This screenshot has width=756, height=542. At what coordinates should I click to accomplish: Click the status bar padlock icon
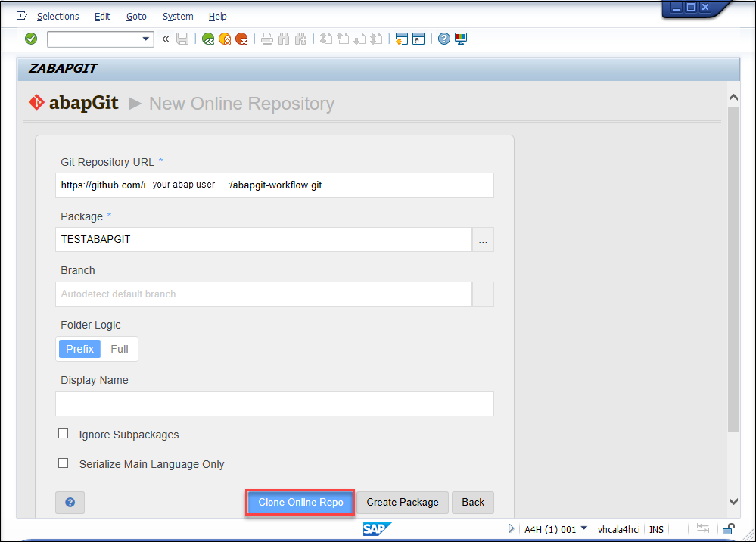pos(729,529)
